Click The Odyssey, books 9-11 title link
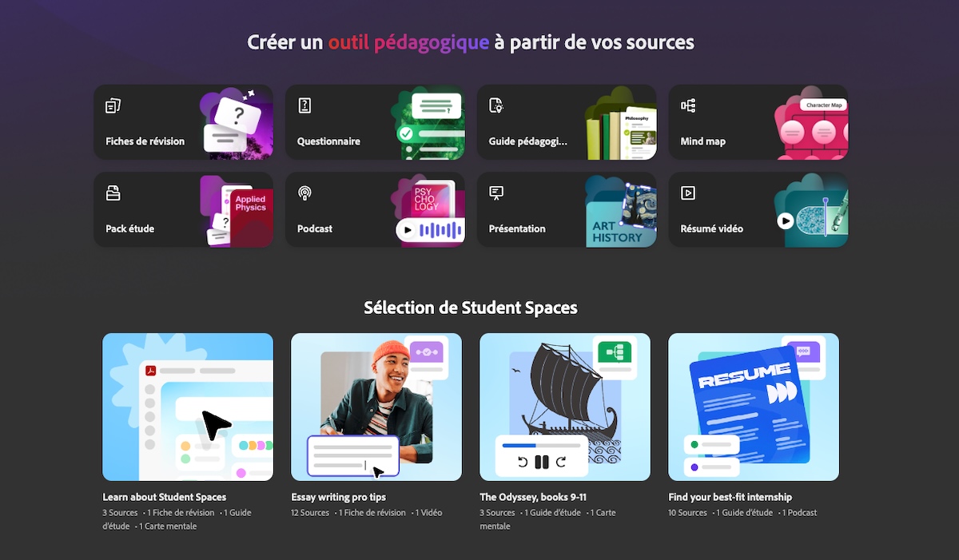 click(533, 497)
